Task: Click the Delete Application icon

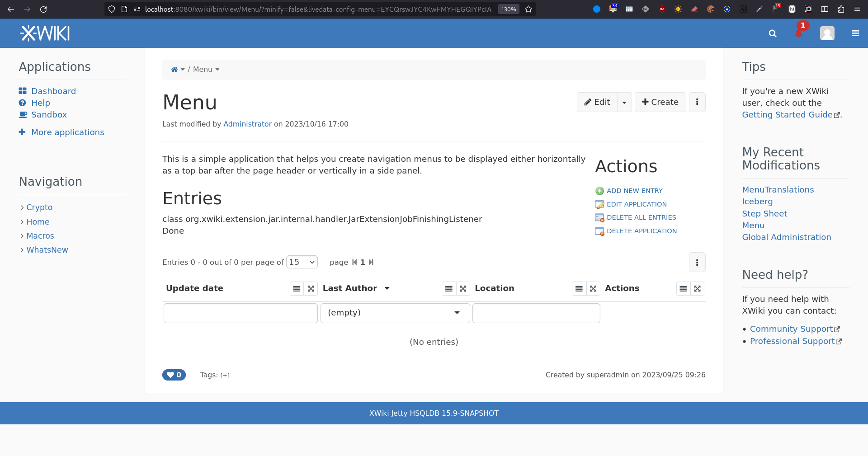Action: point(599,231)
